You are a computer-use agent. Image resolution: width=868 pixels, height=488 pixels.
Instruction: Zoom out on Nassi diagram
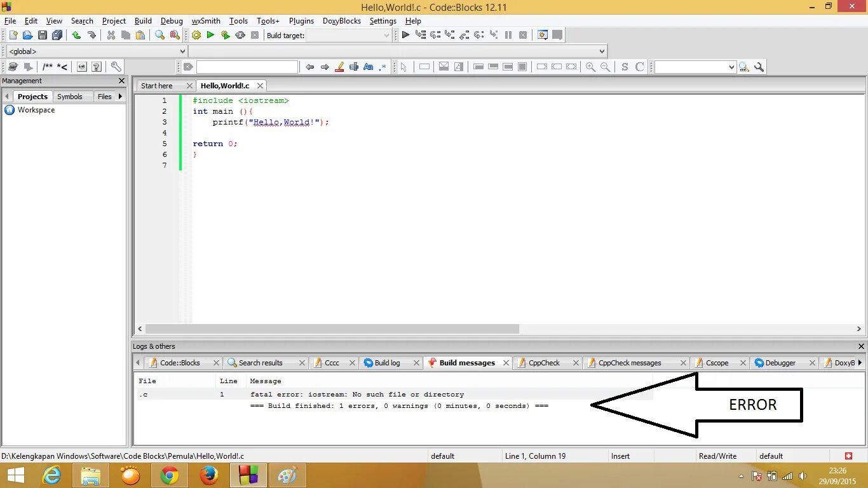(606, 67)
